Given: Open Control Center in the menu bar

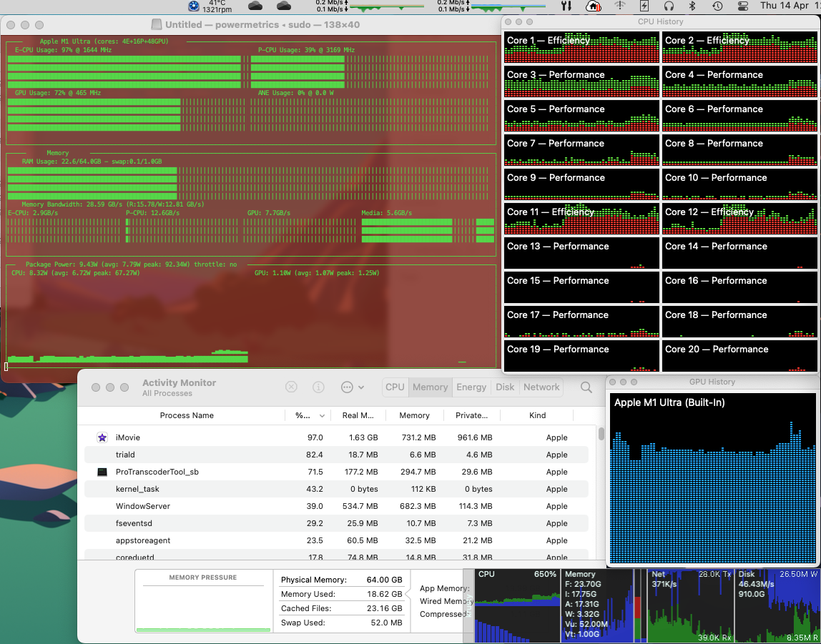Looking at the screenshot, I should point(742,6).
